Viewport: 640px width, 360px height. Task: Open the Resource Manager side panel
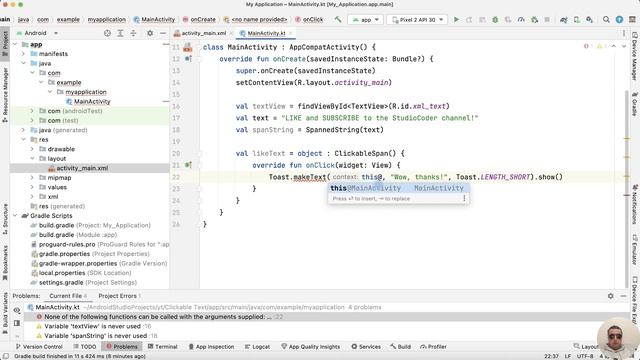(5, 95)
